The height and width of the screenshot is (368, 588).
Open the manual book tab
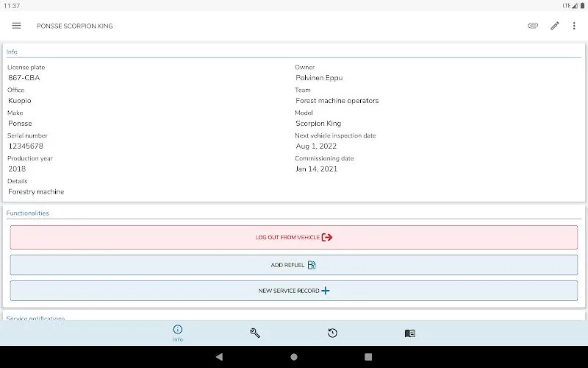(x=410, y=333)
